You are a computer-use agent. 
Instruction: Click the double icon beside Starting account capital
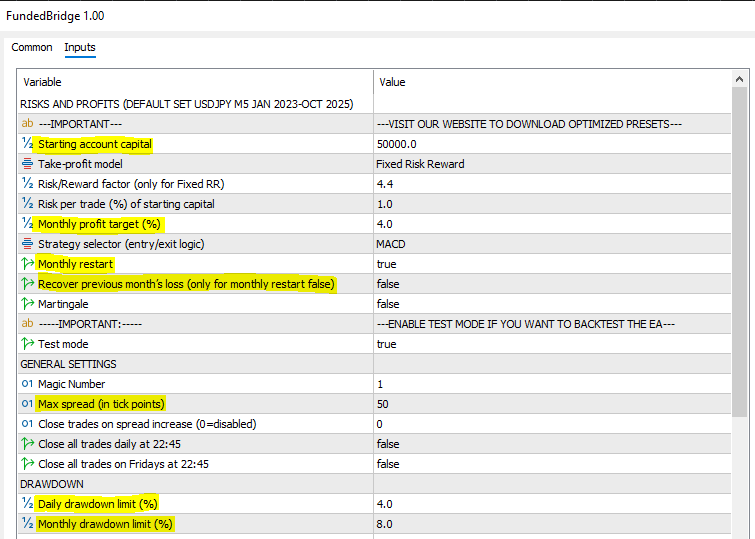[27, 144]
